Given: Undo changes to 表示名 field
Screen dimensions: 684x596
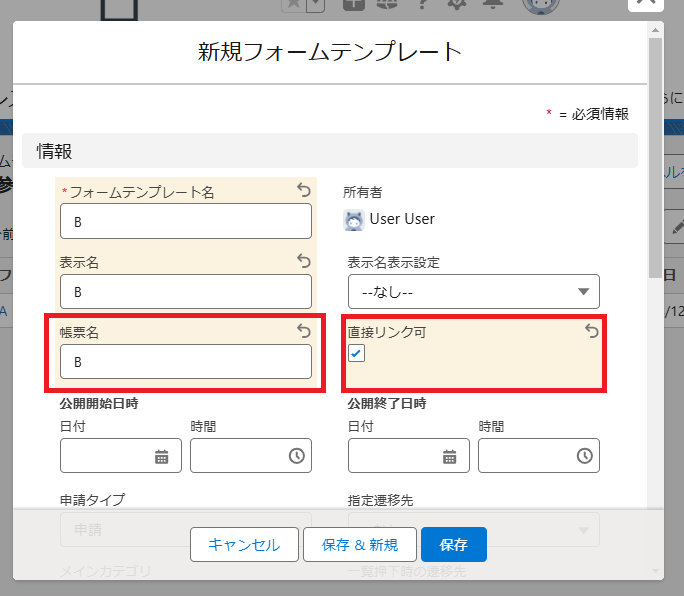Looking at the screenshot, I should pyautogui.click(x=304, y=260).
